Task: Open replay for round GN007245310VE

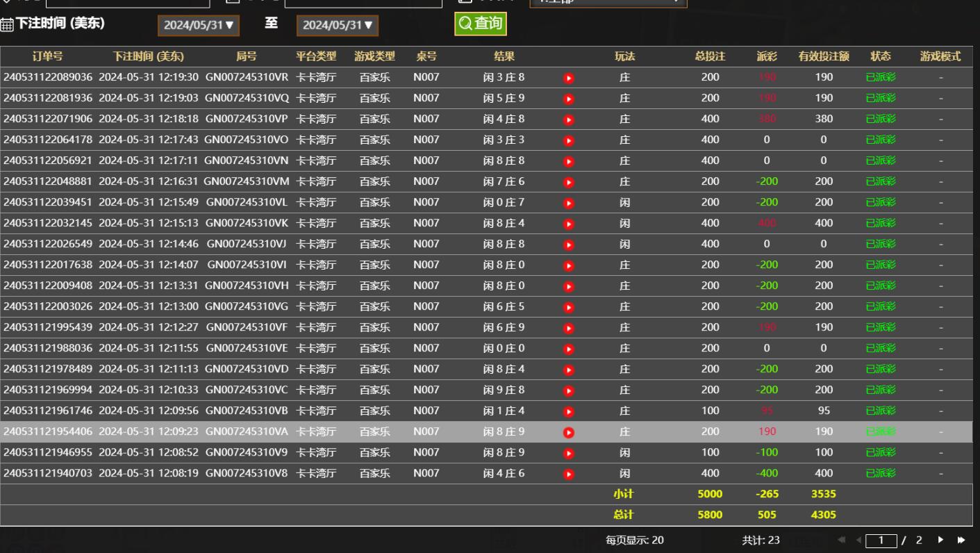Action: (569, 349)
